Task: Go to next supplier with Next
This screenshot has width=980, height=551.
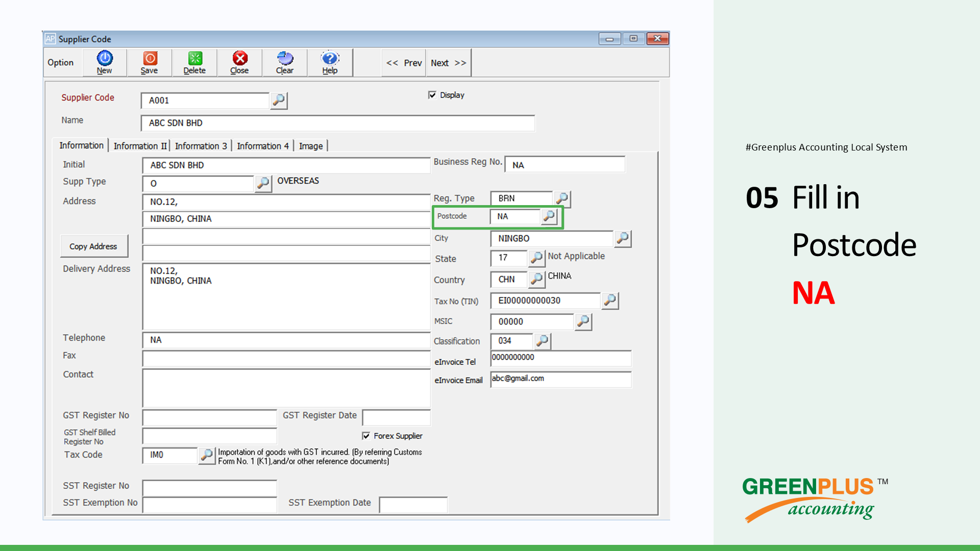Action: coord(448,63)
